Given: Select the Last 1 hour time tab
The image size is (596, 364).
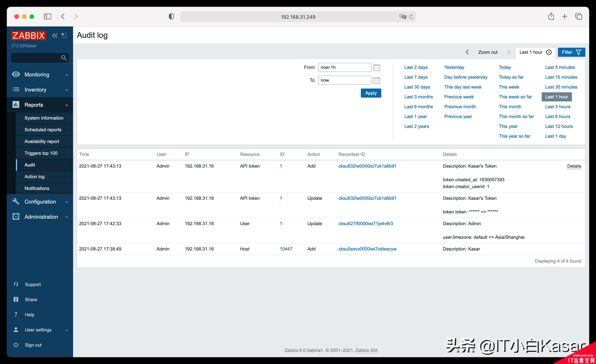Looking at the screenshot, I should [535, 52].
